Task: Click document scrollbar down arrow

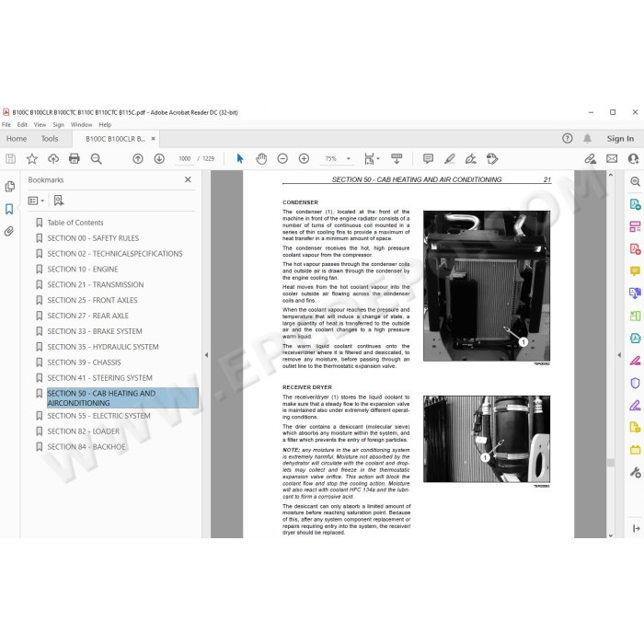Action: [610, 535]
